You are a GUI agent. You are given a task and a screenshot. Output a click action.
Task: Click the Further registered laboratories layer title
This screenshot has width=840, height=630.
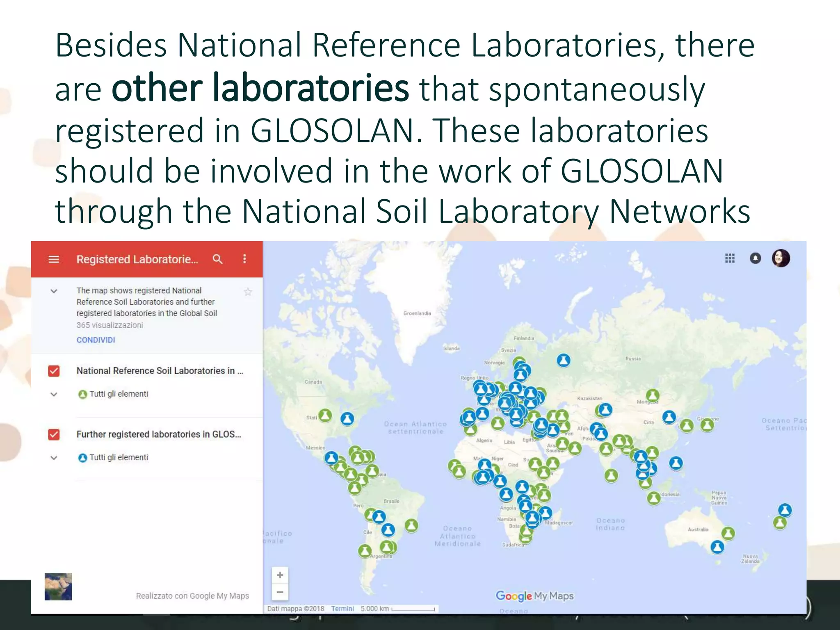click(x=159, y=434)
